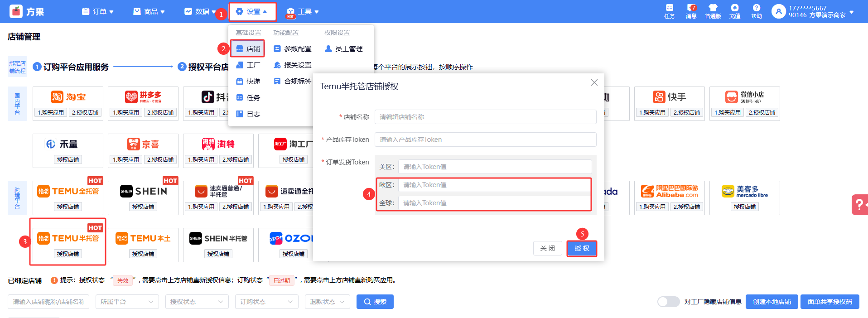Click 1.购买应用 under 淘宝

coord(51,112)
